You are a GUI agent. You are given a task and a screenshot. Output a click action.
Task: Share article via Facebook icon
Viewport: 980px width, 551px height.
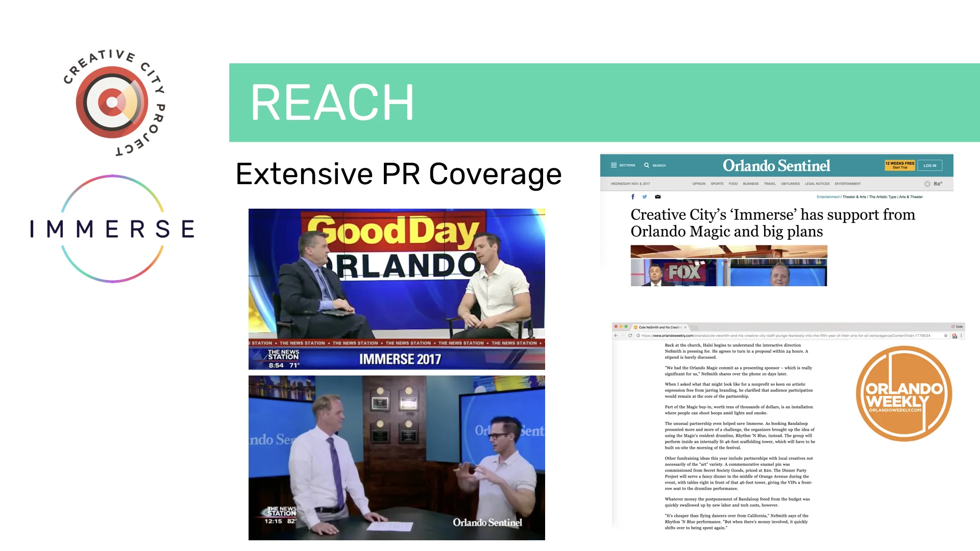coord(633,197)
